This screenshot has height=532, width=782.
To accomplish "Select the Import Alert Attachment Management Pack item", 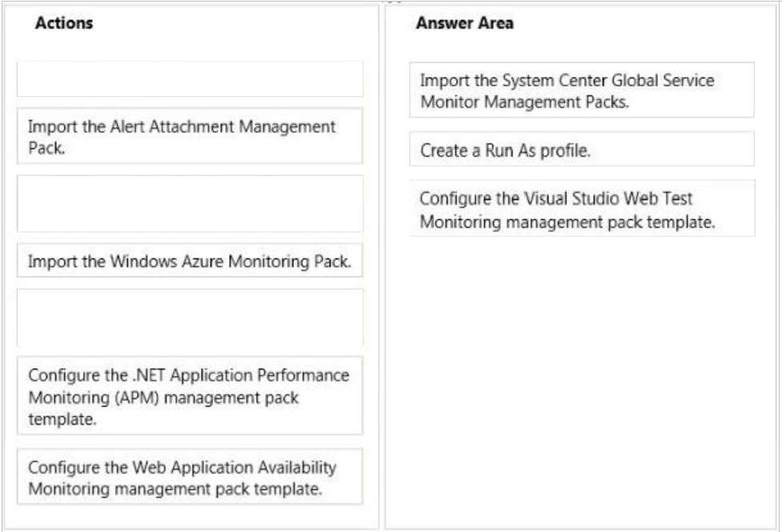I will click(x=190, y=136).
